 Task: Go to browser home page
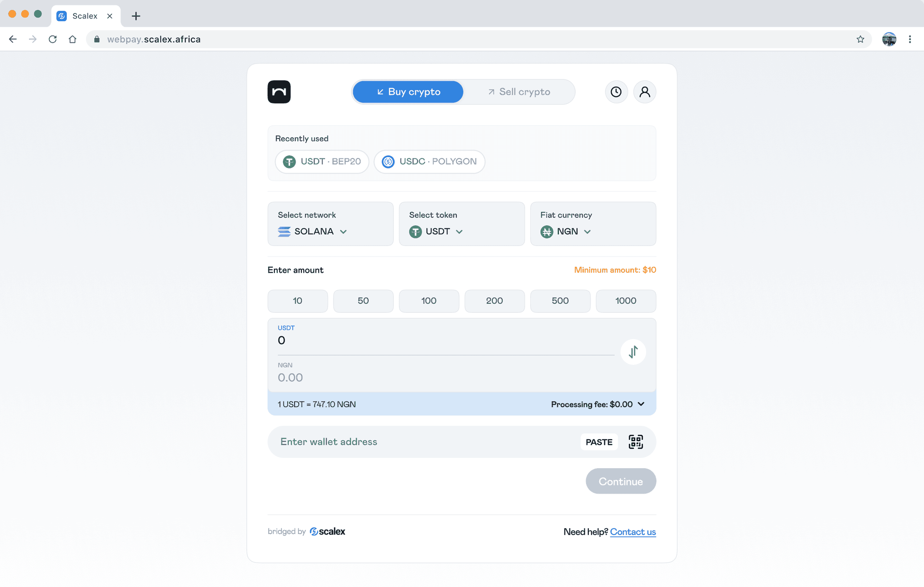tap(73, 39)
